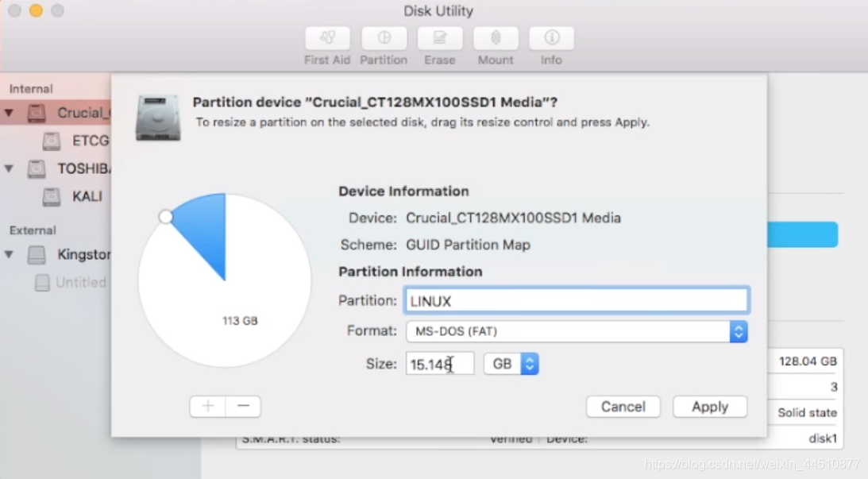The height and width of the screenshot is (479, 868).
Task: Select the KALI volume icon
Action: 52,196
